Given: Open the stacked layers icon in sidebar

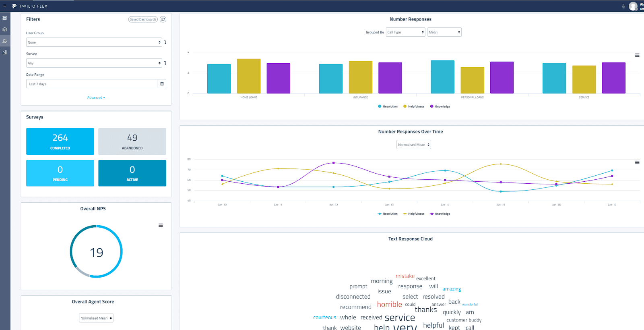Looking at the screenshot, I should (5, 29).
